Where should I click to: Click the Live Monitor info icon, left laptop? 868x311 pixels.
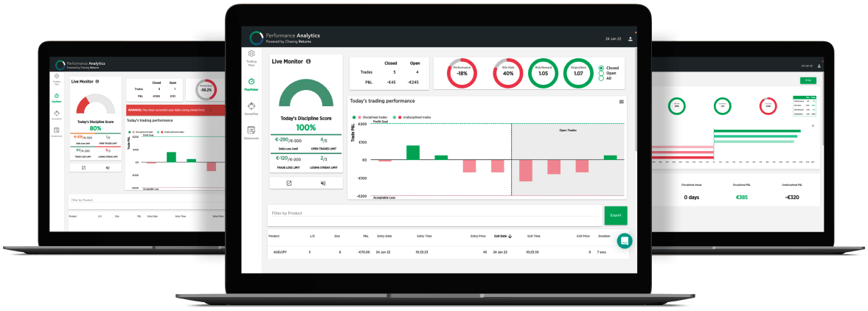(x=97, y=81)
